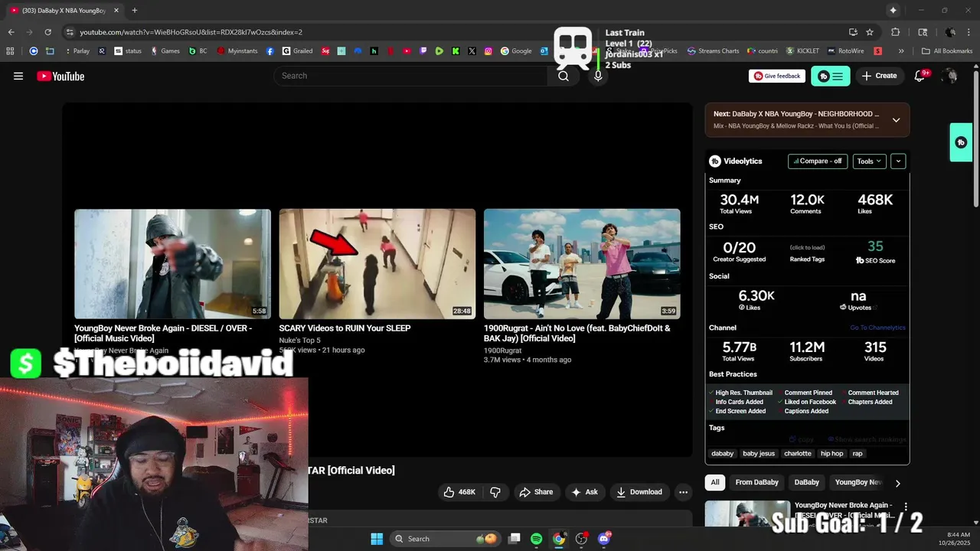Open Chrome apps grid in bookmarks bar
The image size is (980, 551).
pyautogui.click(x=10, y=51)
